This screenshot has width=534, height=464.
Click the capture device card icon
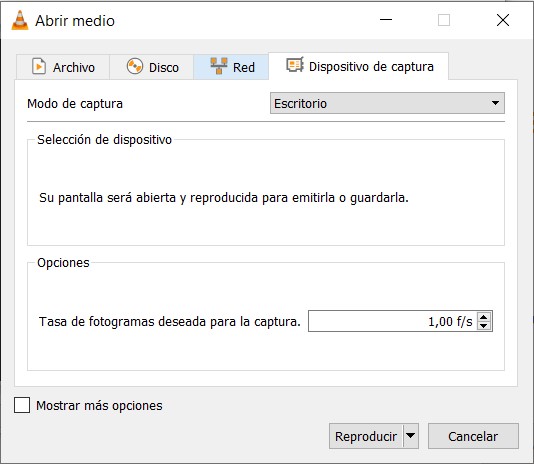pyautogui.click(x=295, y=65)
